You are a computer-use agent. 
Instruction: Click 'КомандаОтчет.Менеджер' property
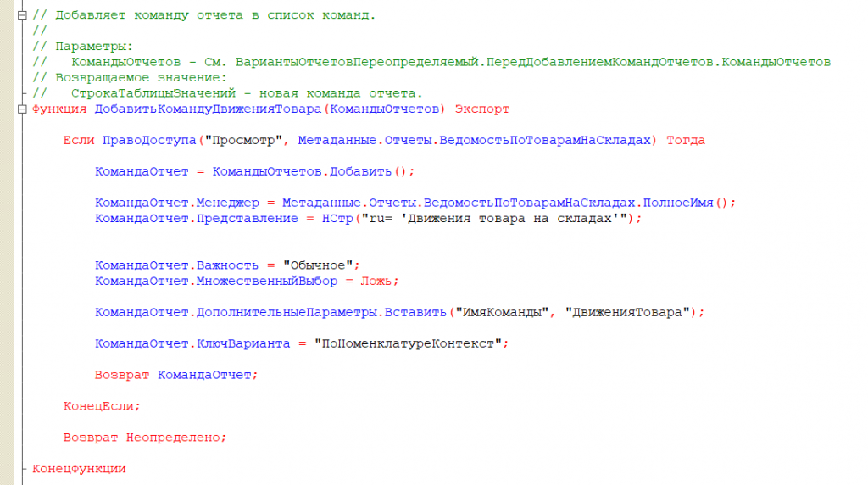176,203
